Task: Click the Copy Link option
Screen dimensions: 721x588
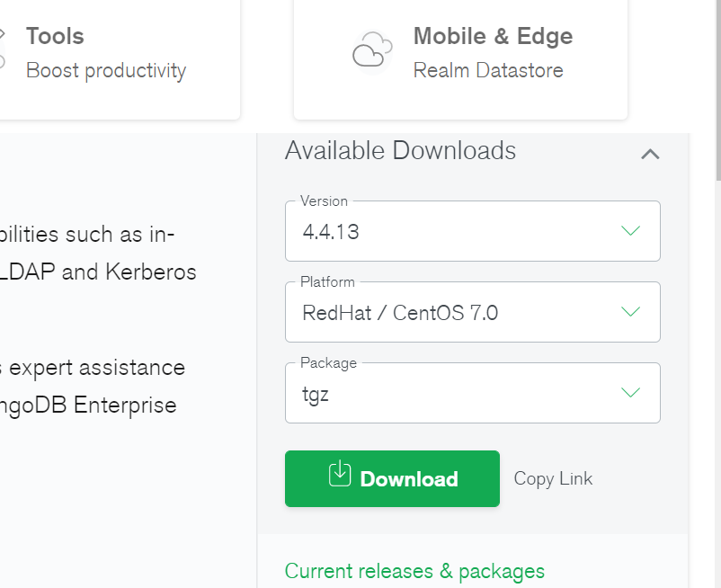Action: (x=553, y=478)
